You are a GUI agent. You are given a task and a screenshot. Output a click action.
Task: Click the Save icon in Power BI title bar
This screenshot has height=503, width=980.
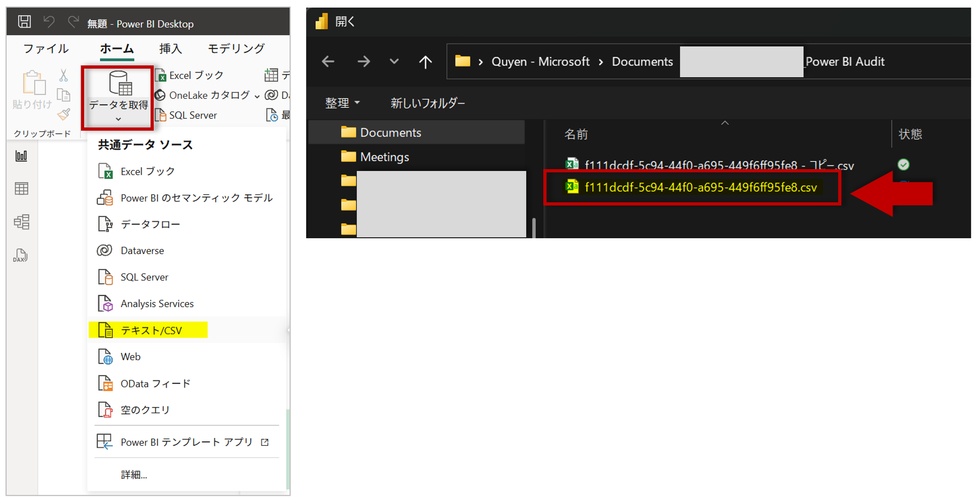[x=24, y=22]
